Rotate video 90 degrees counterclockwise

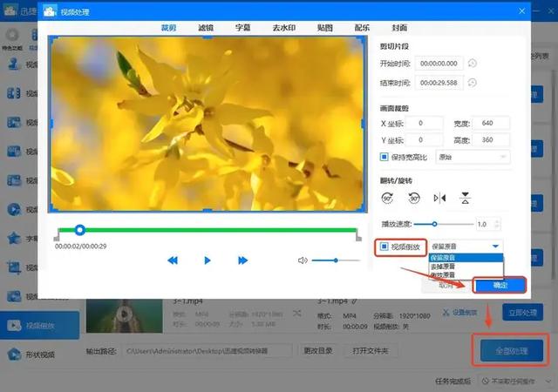[x=414, y=198]
